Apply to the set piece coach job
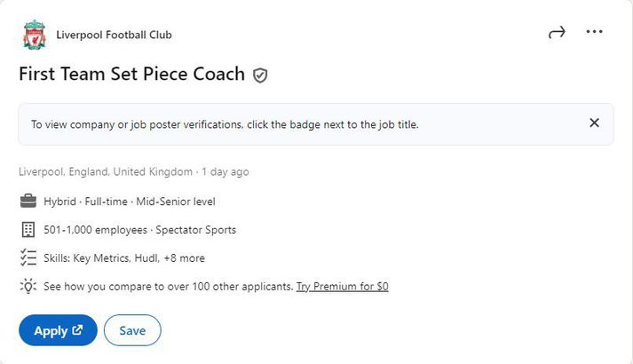Screen dimensions: 633x364 pyautogui.click(x=58, y=330)
